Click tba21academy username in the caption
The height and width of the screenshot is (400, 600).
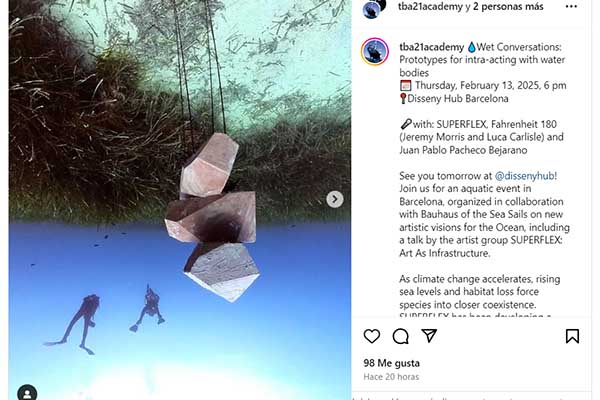(x=431, y=47)
